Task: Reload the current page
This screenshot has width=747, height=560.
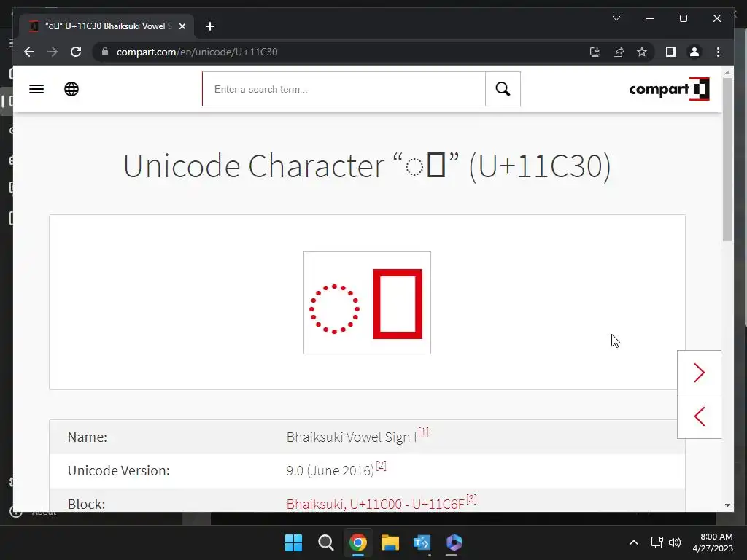Action: coord(76,52)
